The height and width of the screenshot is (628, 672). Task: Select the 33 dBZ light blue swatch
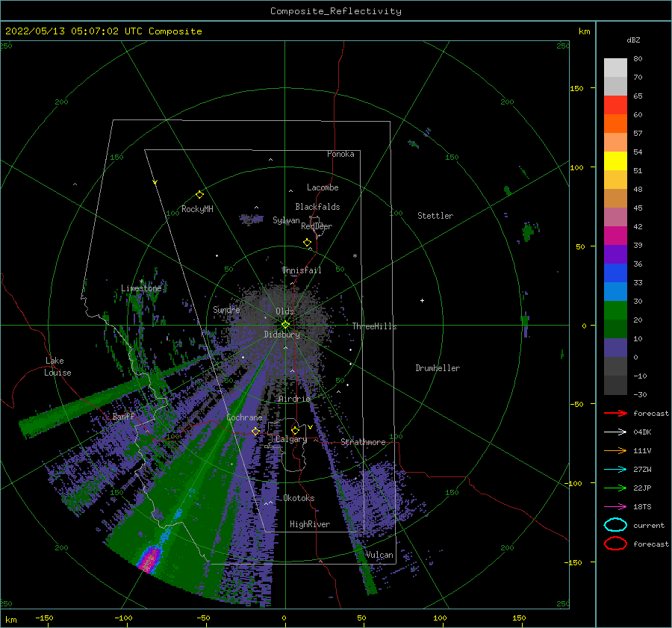point(615,291)
